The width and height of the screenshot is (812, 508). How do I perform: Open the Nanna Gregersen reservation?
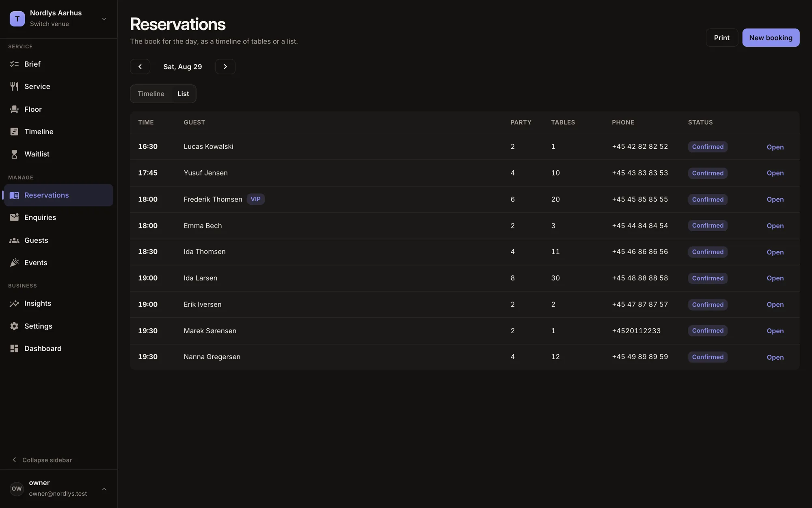775,357
